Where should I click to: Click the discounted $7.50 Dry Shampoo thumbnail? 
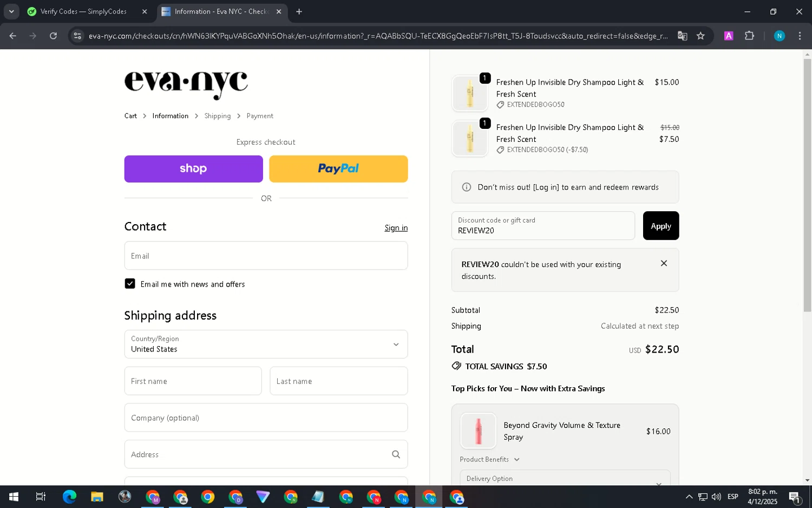(x=470, y=138)
